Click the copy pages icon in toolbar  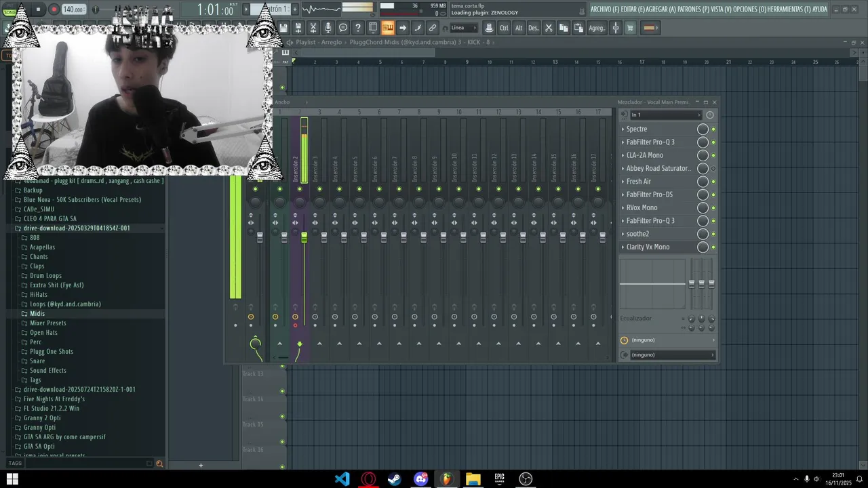pyautogui.click(x=564, y=28)
